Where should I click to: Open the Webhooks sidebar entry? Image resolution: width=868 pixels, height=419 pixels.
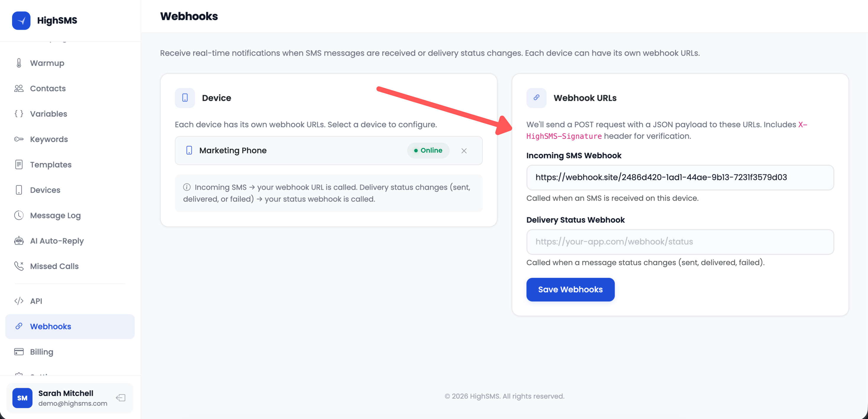click(51, 326)
